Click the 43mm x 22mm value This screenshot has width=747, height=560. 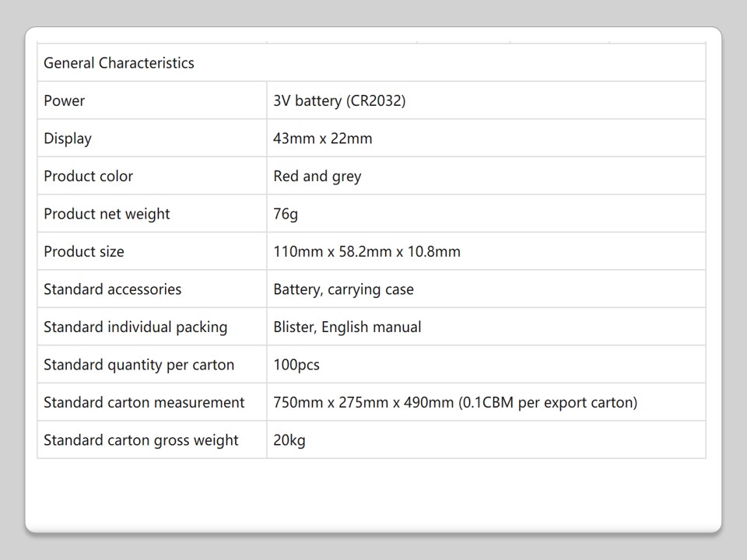323,138
